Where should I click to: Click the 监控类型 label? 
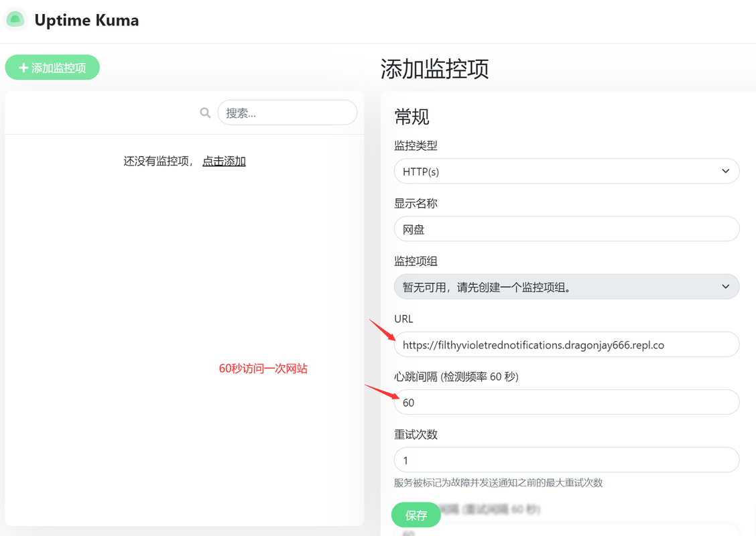click(416, 145)
